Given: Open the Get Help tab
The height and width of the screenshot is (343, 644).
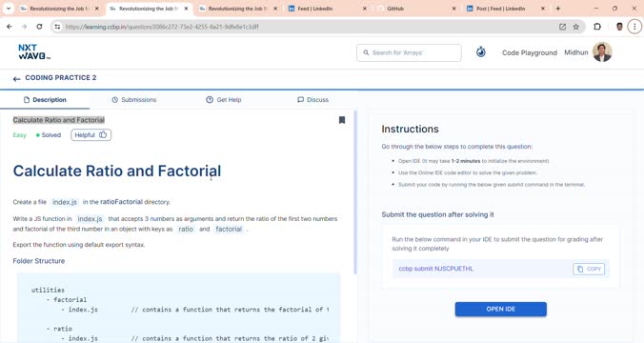Looking at the screenshot, I should tap(224, 100).
